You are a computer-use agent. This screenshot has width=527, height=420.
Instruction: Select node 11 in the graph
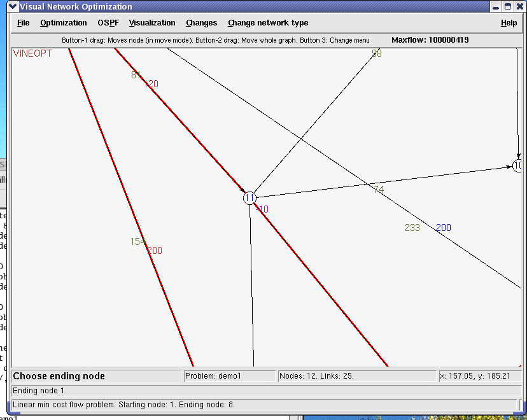[x=249, y=198]
